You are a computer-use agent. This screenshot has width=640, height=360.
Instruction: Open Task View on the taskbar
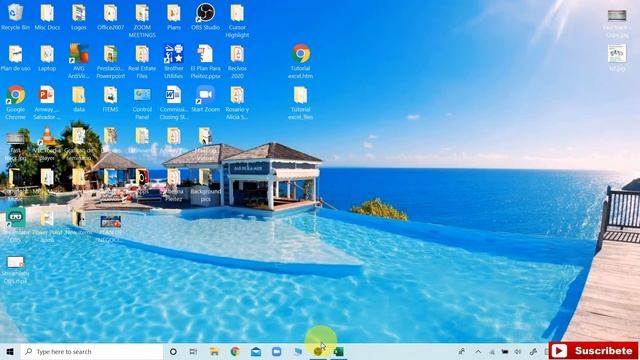click(x=193, y=351)
